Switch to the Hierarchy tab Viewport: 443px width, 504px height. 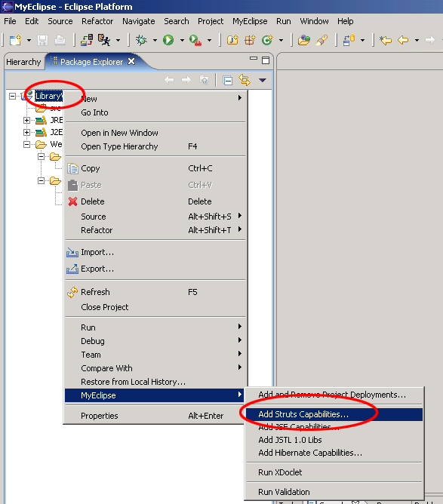tap(24, 62)
